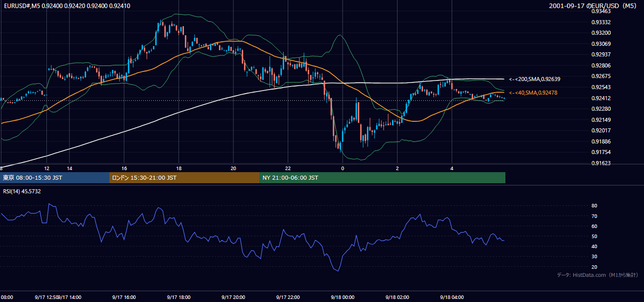Click price axis value 0.92280
This screenshot has height=302, width=644.
(x=601, y=109)
